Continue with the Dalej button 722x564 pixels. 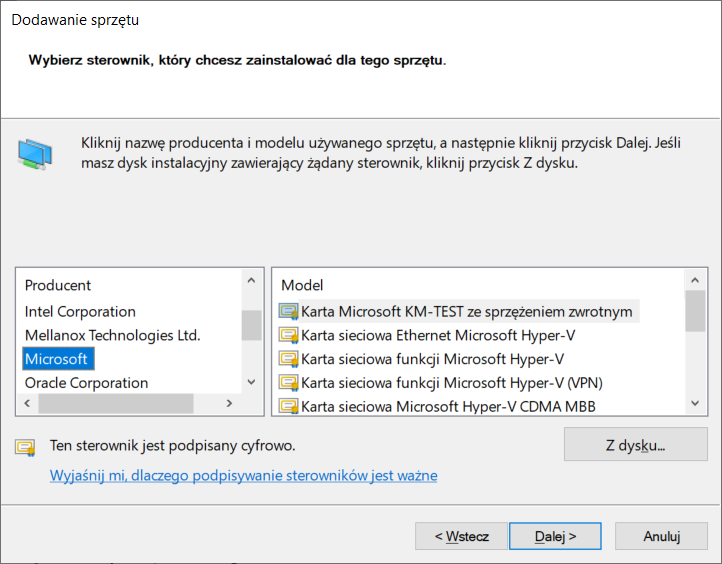(555, 536)
